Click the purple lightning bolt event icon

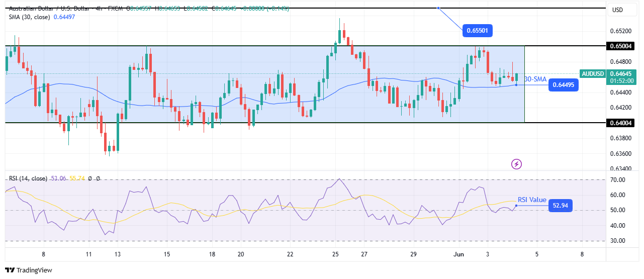pos(516,164)
